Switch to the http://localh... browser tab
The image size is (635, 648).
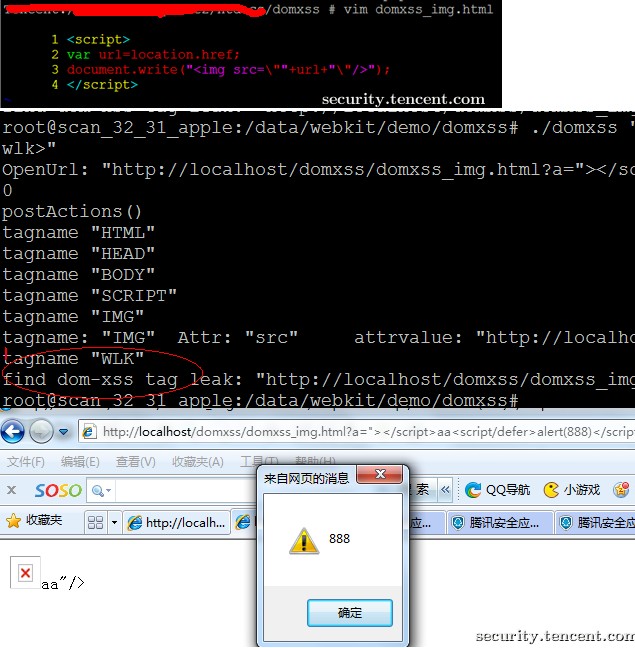(x=176, y=522)
